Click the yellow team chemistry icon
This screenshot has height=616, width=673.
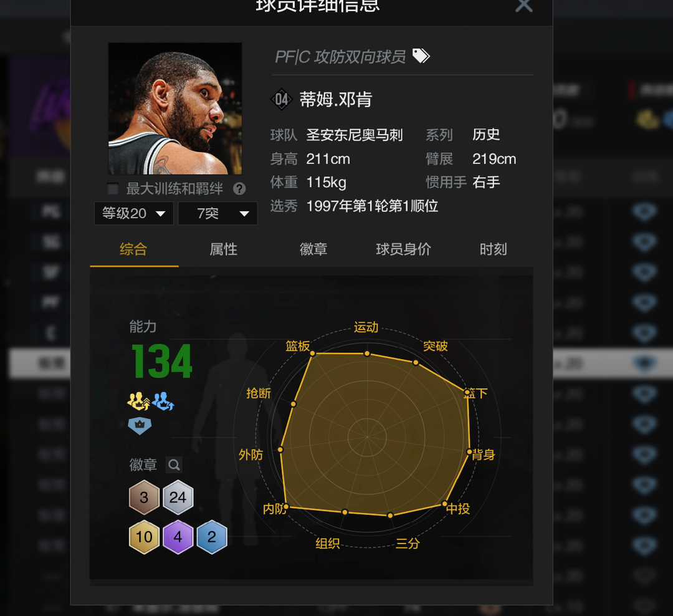click(x=138, y=402)
